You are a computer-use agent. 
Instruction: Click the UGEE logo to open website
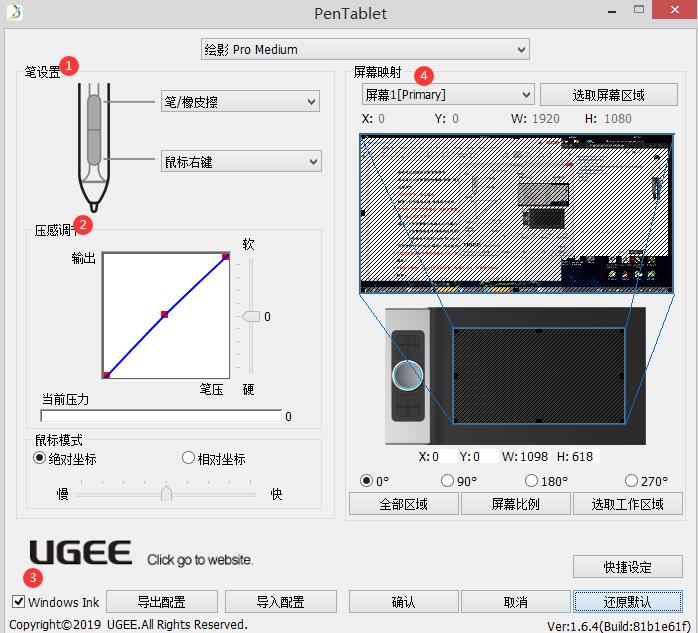(81, 553)
